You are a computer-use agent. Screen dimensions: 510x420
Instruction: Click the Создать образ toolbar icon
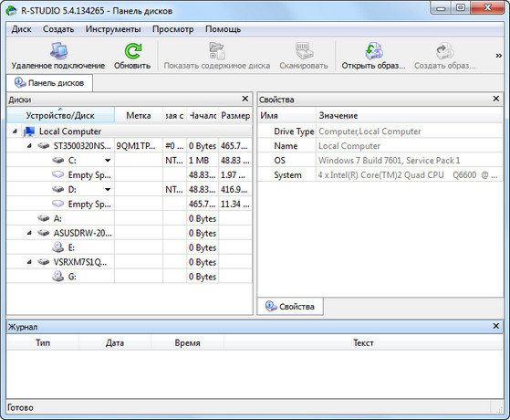(444, 51)
